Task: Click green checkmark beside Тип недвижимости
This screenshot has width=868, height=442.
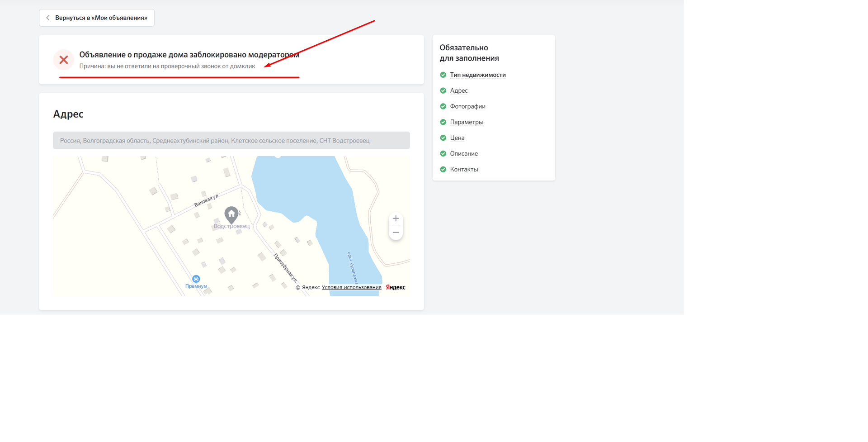Action: click(x=443, y=75)
